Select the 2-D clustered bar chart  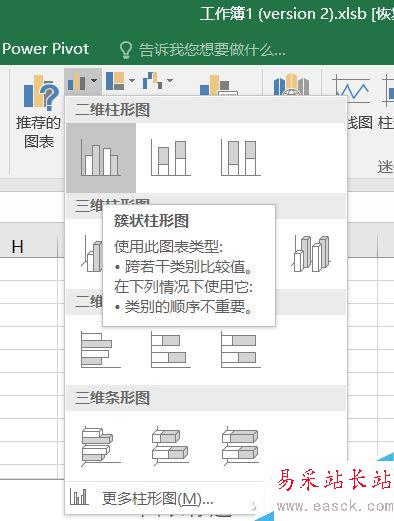[x=101, y=349]
